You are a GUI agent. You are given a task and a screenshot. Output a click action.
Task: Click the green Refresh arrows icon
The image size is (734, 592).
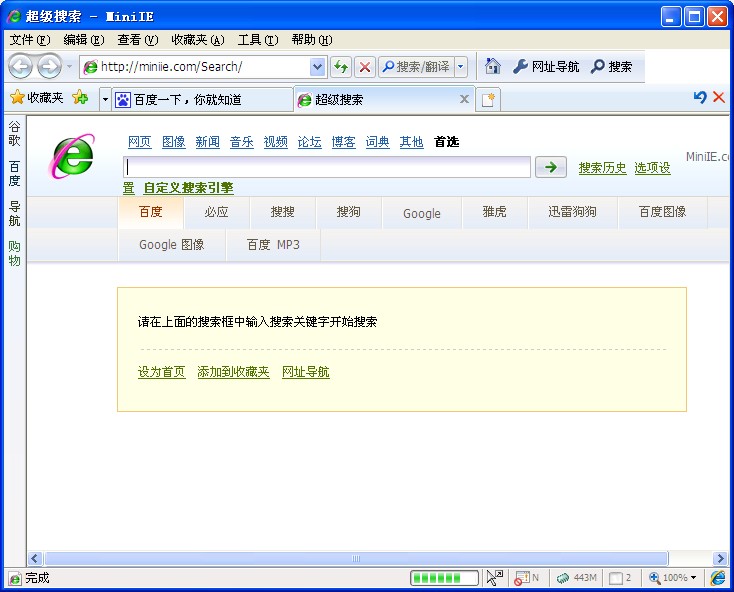(x=341, y=67)
